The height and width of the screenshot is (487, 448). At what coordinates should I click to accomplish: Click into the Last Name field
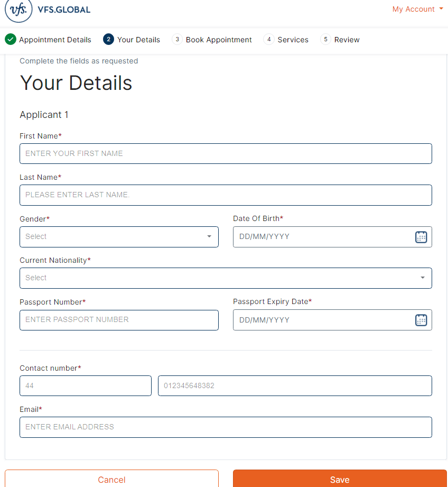(226, 195)
